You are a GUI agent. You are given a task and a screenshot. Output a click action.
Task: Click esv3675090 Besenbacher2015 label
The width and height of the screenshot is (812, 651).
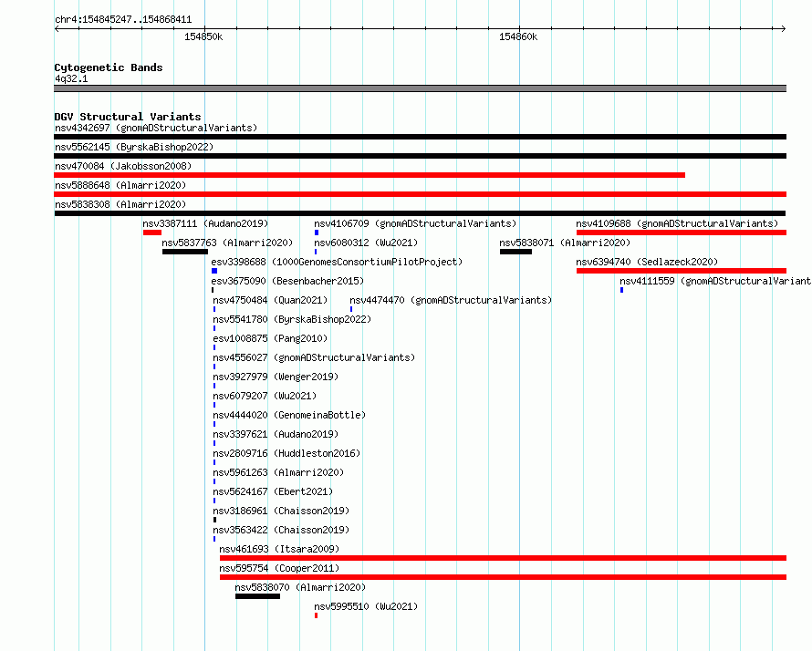pyautogui.click(x=287, y=281)
